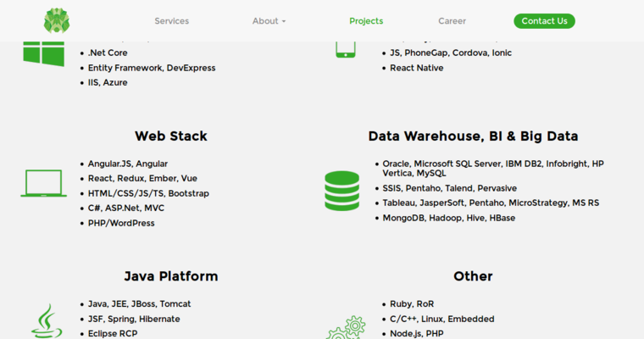Image resolution: width=644 pixels, height=339 pixels.
Task: Open the Career page link
Action: [x=452, y=21]
